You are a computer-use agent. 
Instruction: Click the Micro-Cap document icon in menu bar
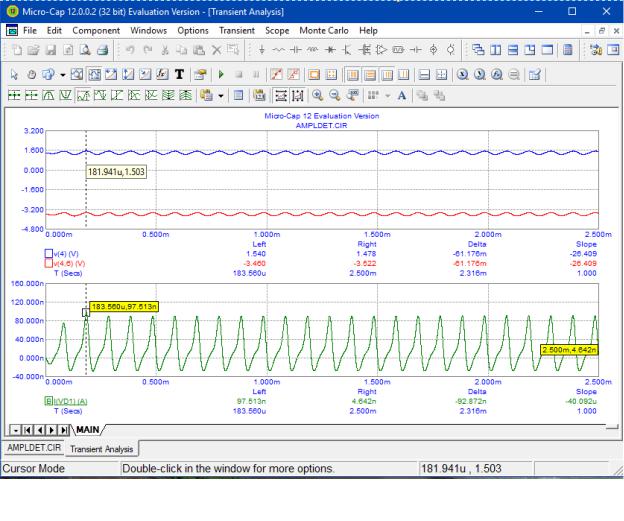pos(12,31)
